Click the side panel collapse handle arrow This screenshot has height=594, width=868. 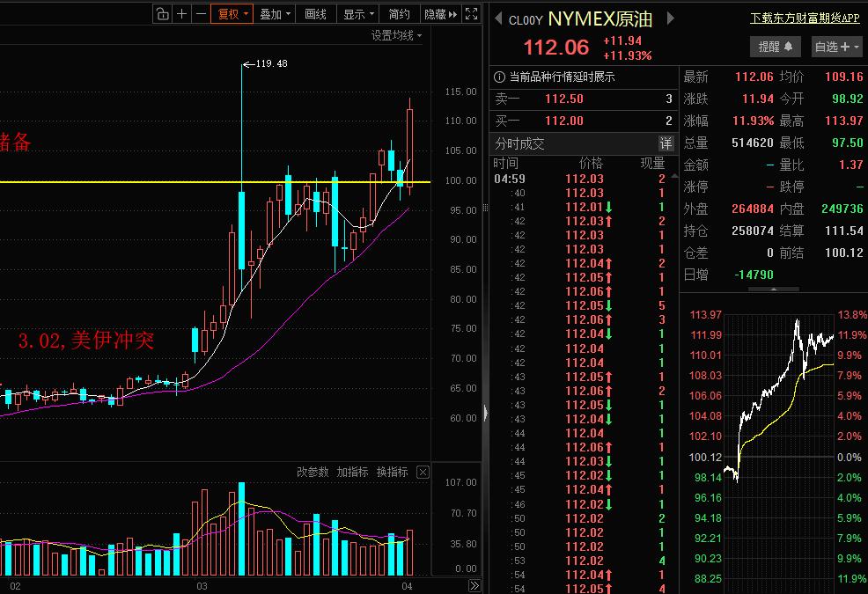[x=485, y=413]
